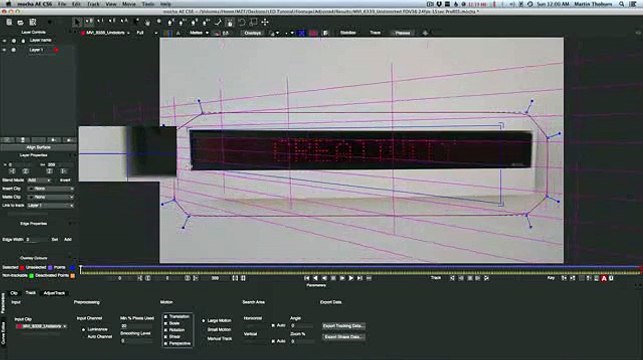Click the Set edge width button
The height and width of the screenshot is (360, 643).
click(x=55, y=239)
